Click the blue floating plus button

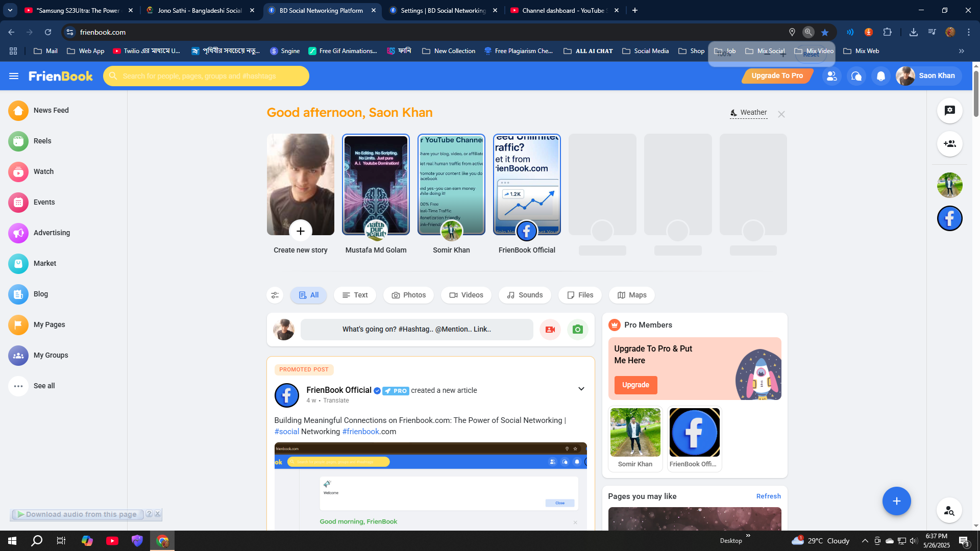point(896,501)
